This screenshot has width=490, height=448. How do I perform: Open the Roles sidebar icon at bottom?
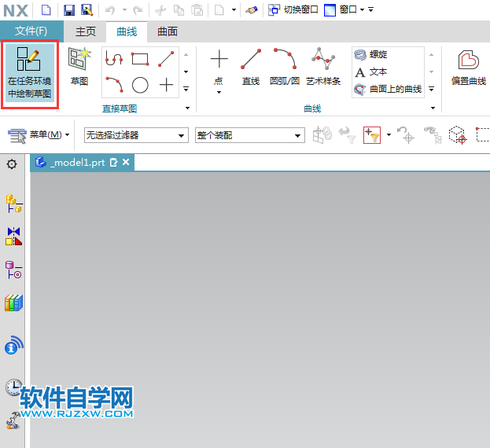[x=13, y=420]
